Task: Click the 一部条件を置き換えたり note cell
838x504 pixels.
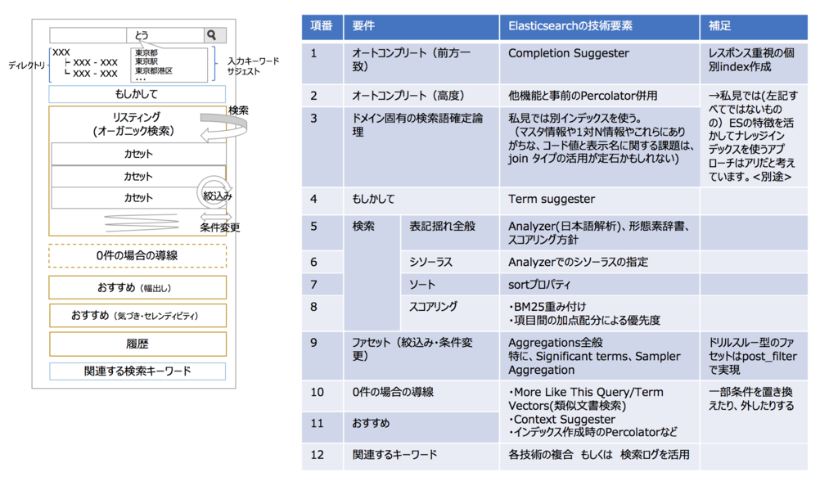Action: 754,412
